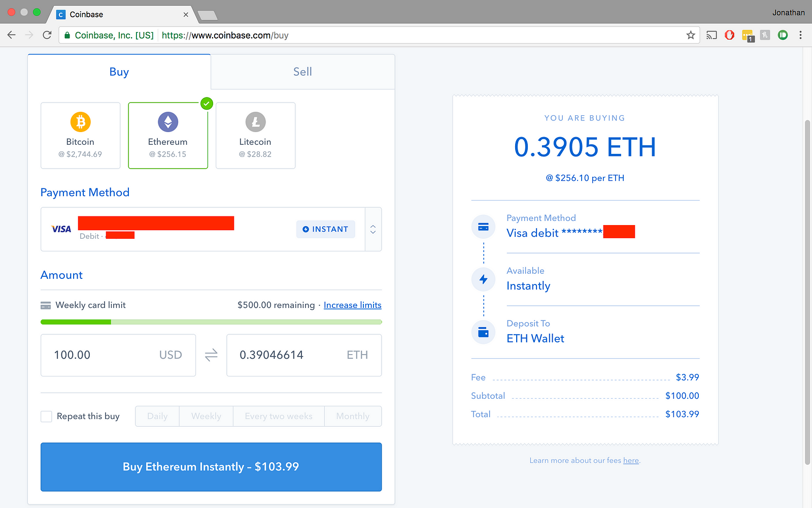Image resolution: width=812 pixels, height=508 pixels.
Task: Select the Every two weeks repeat option
Action: (279, 416)
